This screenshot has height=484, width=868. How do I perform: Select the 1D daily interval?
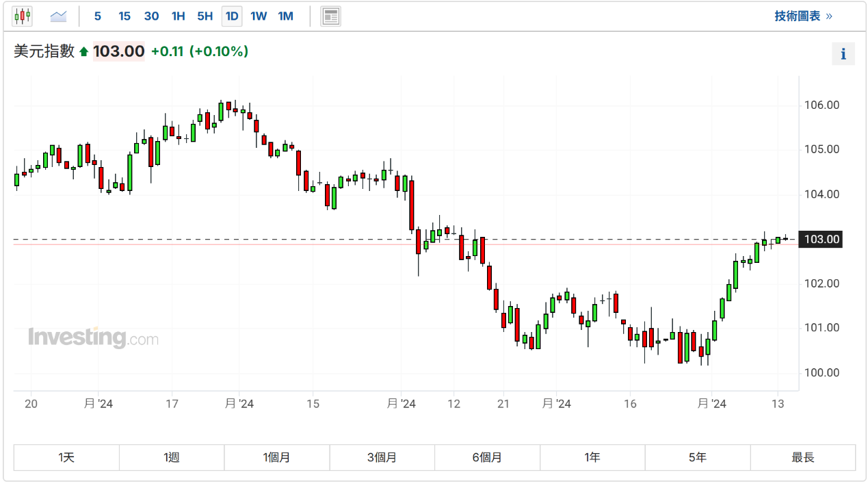point(232,16)
